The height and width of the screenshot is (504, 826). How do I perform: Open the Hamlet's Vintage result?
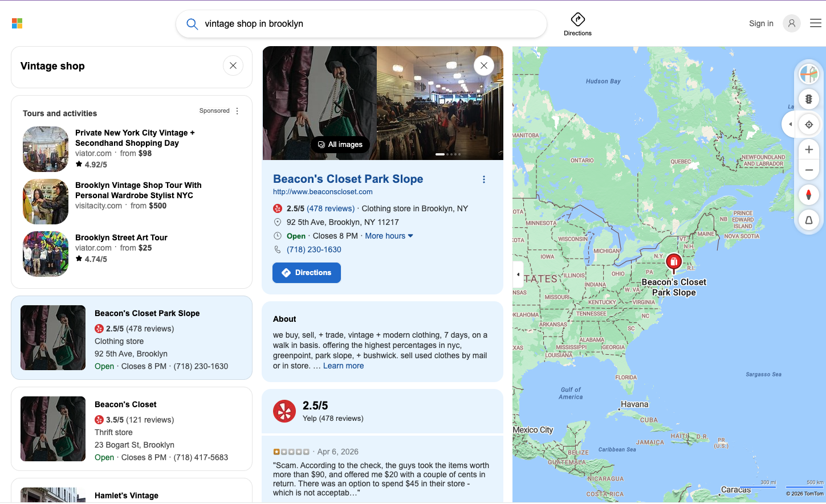(127, 495)
